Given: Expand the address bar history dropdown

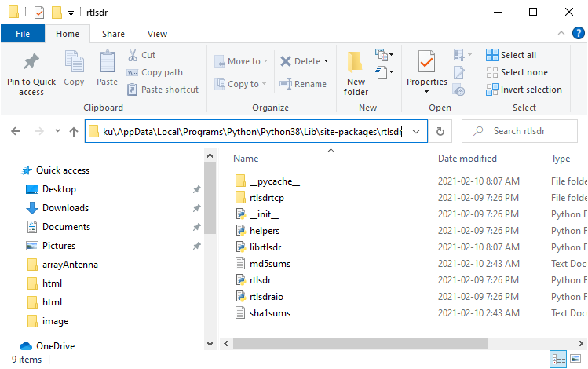Looking at the screenshot, I should click(416, 132).
